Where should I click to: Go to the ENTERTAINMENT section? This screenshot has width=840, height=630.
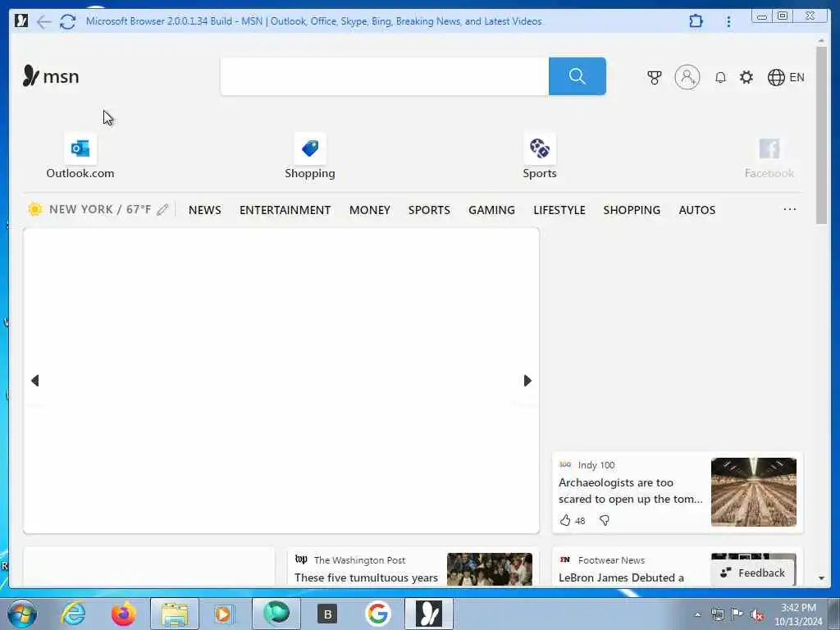coord(285,210)
